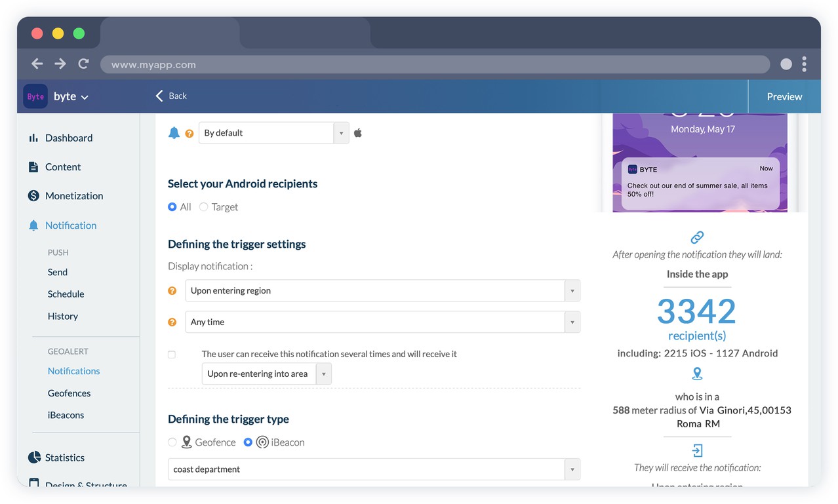
Task: Click the Preview button
Action: coord(784,96)
